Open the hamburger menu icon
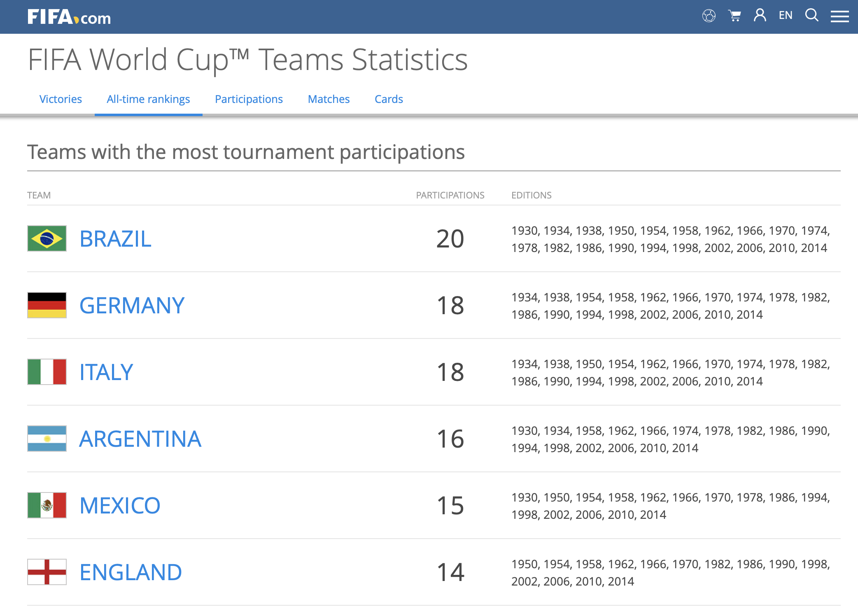 [840, 16]
